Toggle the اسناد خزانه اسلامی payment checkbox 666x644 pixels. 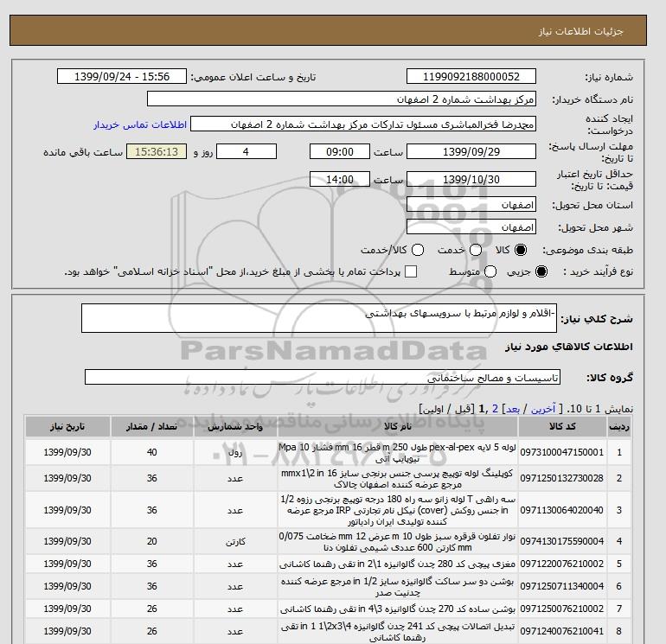coord(411,271)
